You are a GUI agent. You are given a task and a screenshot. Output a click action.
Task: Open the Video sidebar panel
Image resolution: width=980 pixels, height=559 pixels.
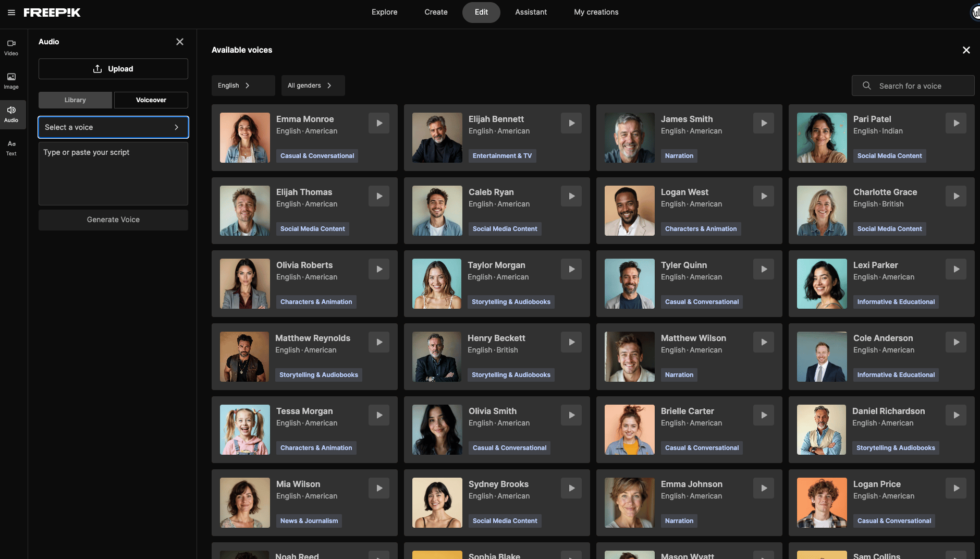tap(11, 47)
